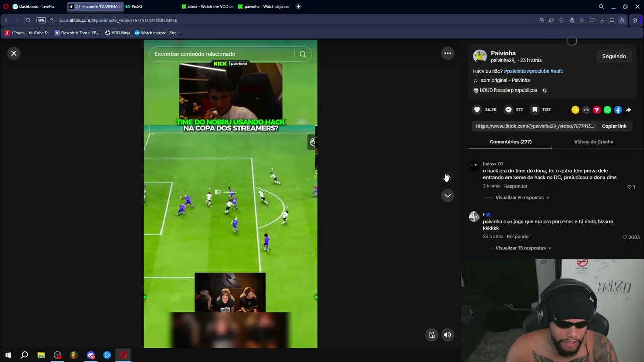Open the Windows Start menu

pos(8,355)
